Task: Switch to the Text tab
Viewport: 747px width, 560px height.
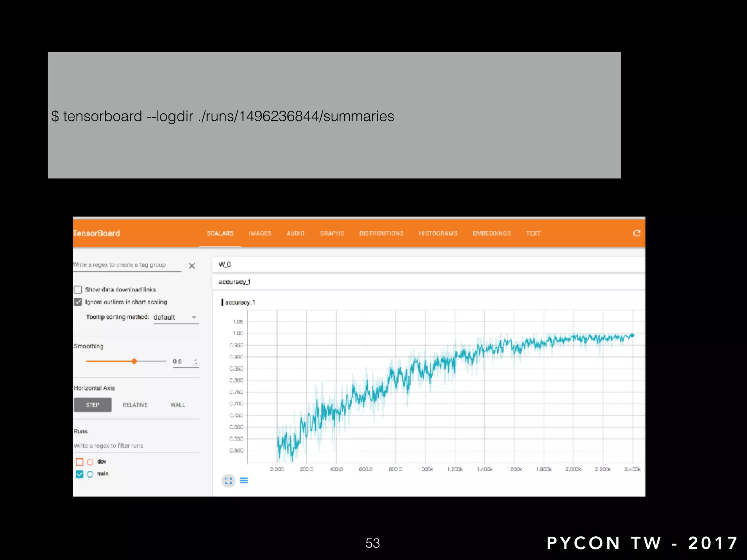Action: point(533,233)
